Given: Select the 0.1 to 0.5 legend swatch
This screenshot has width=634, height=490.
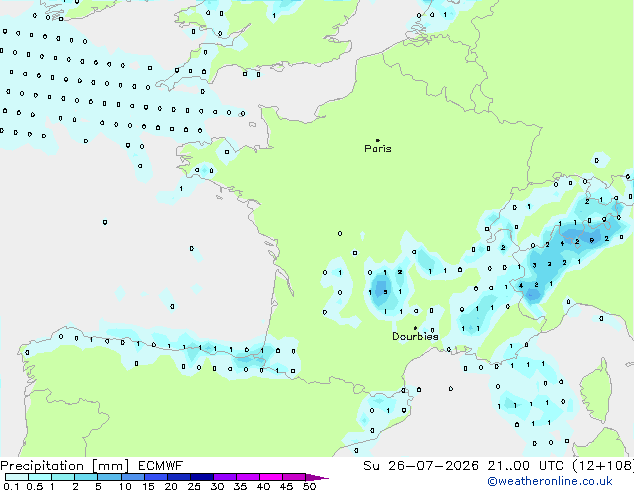Looking at the screenshot, I should click(x=17, y=477).
